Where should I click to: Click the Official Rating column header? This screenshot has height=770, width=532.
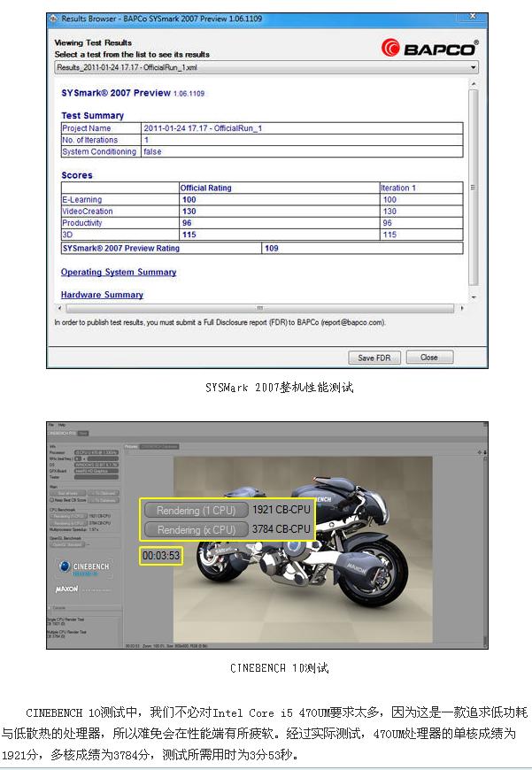(206, 189)
